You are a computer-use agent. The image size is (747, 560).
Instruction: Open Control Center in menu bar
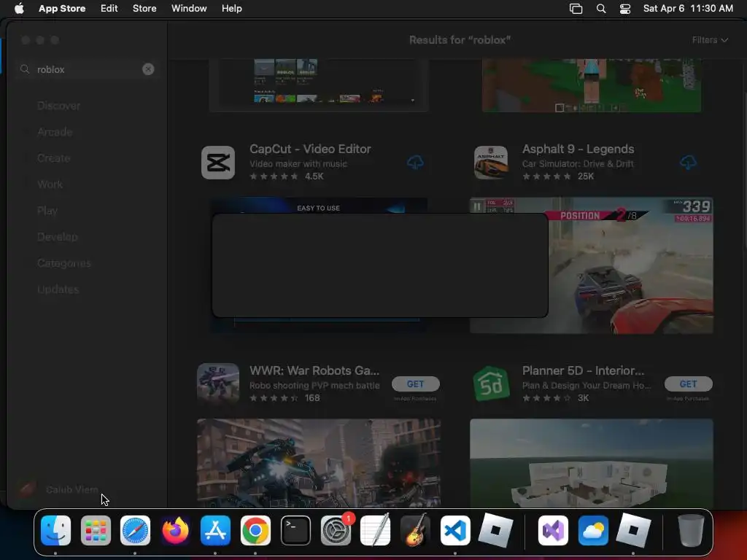[x=625, y=9]
